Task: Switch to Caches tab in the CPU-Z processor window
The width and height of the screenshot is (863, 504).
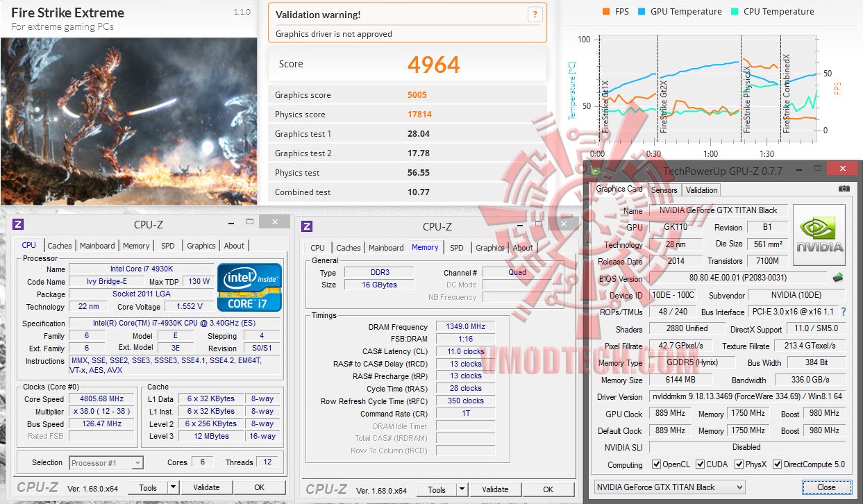Action: 60,245
